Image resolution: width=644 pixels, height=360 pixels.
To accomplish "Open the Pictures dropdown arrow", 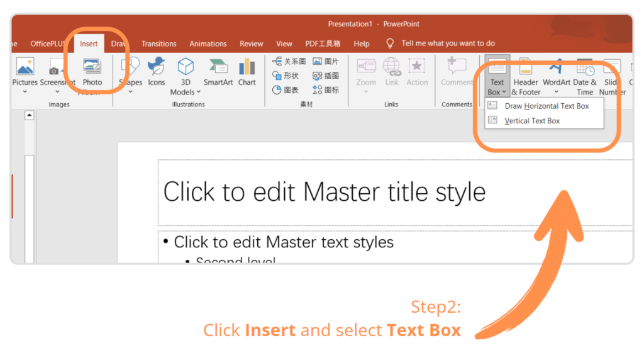I will pyautogui.click(x=25, y=92).
